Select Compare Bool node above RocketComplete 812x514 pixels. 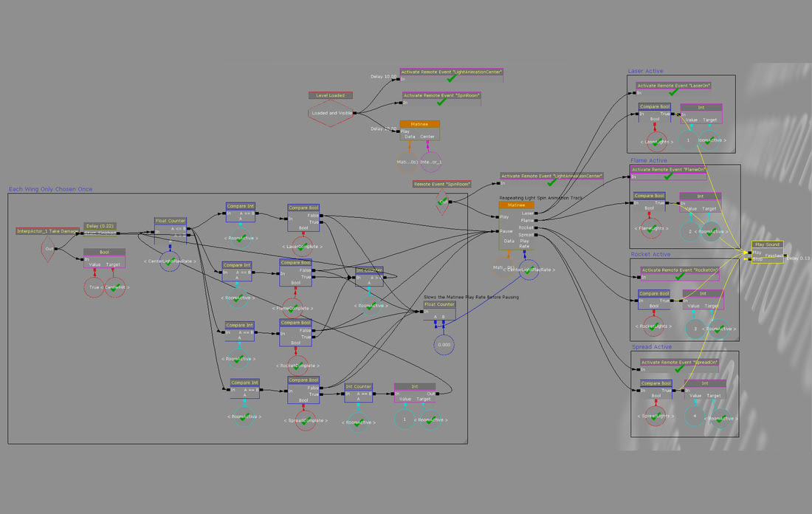296,332
